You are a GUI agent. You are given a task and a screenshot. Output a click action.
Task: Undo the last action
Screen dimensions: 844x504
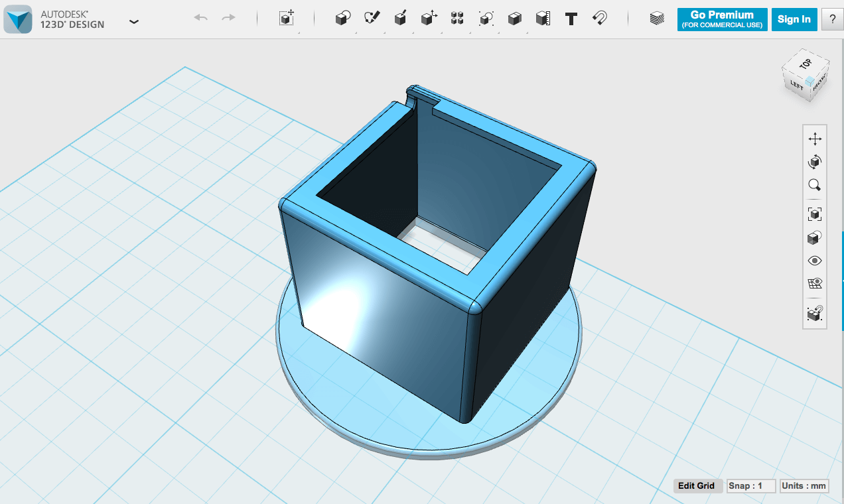(200, 18)
